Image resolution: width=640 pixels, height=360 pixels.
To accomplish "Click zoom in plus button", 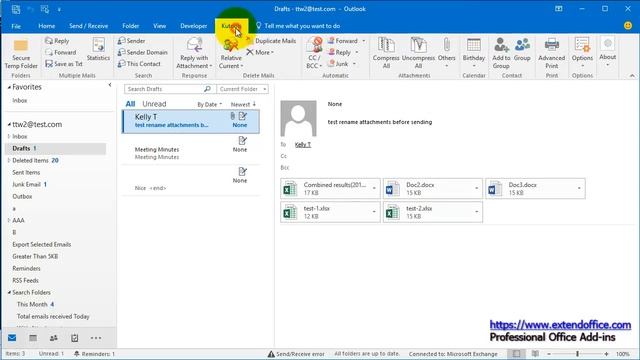I will (607, 354).
